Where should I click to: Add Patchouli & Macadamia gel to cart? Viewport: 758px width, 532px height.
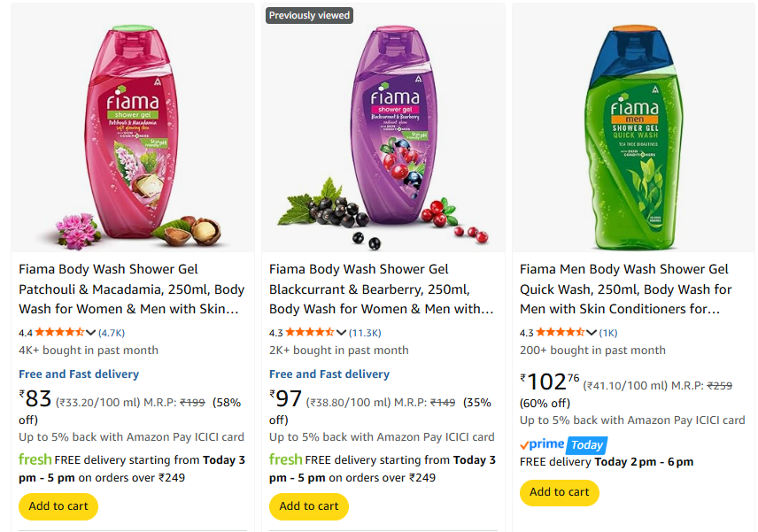pyautogui.click(x=58, y=506)
